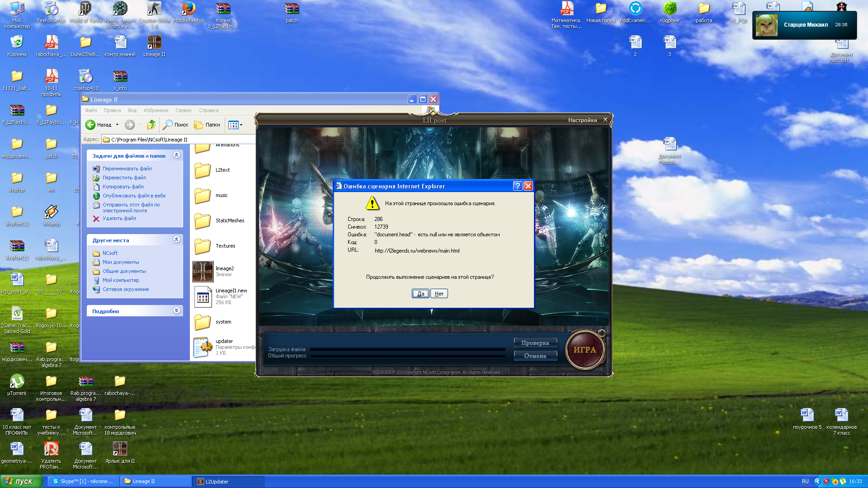The height and width of the screenshot is (488, 868).
Task: Open NCsoft in Другие места
Action: (x=110, y=253)
